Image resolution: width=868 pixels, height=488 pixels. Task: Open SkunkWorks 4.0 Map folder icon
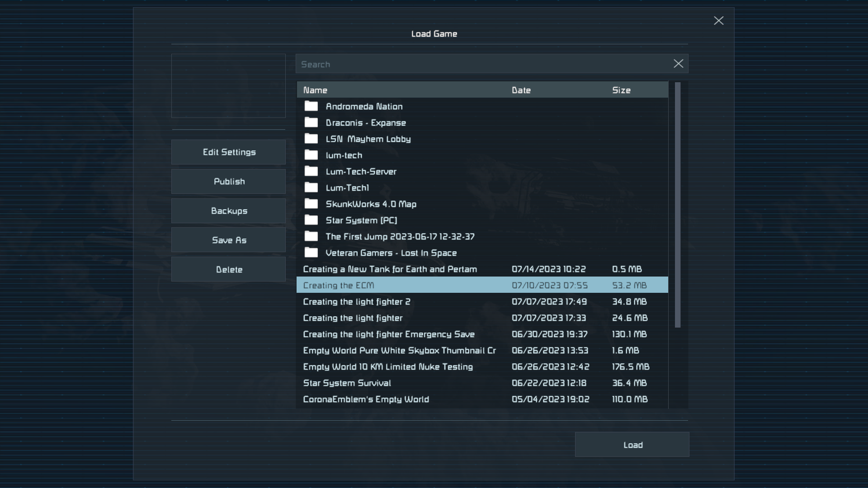pos(311,204)
